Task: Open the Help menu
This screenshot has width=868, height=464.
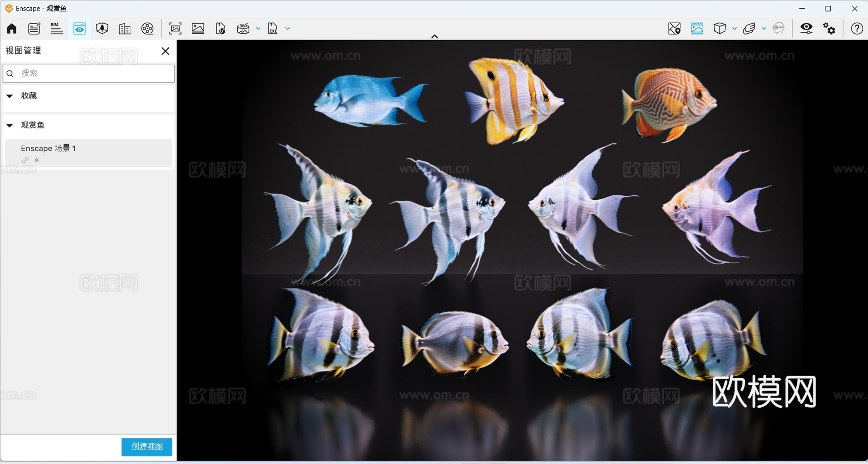Action: tap(857, 28)
